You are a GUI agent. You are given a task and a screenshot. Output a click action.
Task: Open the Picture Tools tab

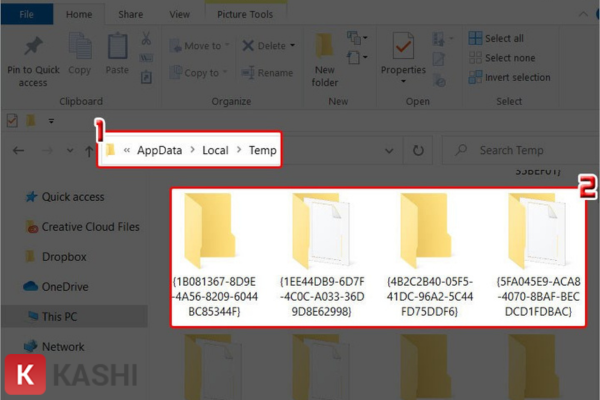(245, 15)
